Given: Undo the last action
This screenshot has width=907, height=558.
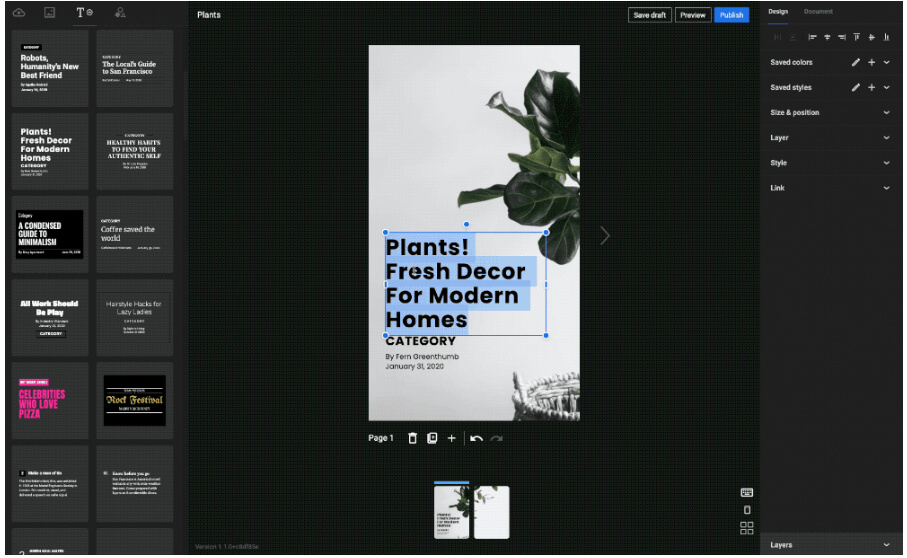Looking at the screenshot, I should point(477,438).
